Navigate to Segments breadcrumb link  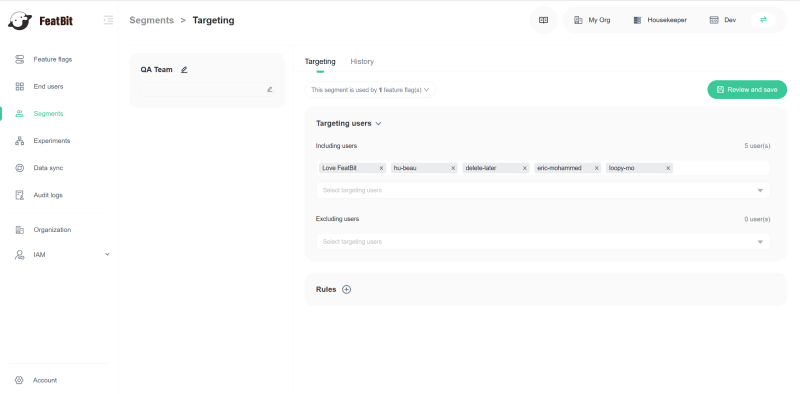tap(152, 20)
